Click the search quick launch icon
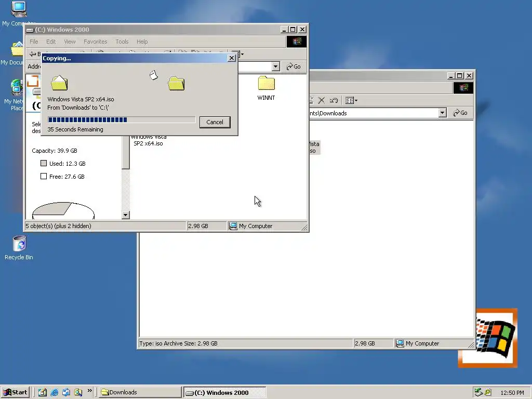Viewport: 532px width, 399px height. coord(78,392)
